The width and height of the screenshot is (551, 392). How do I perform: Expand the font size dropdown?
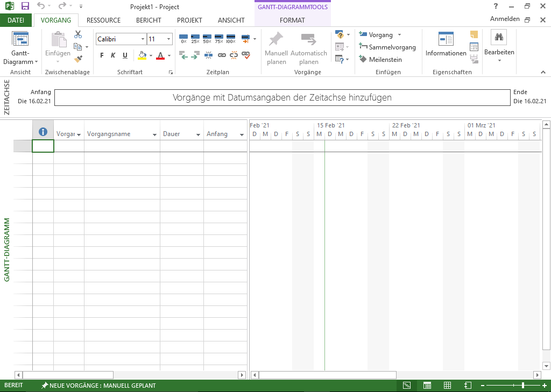(169, 39)
